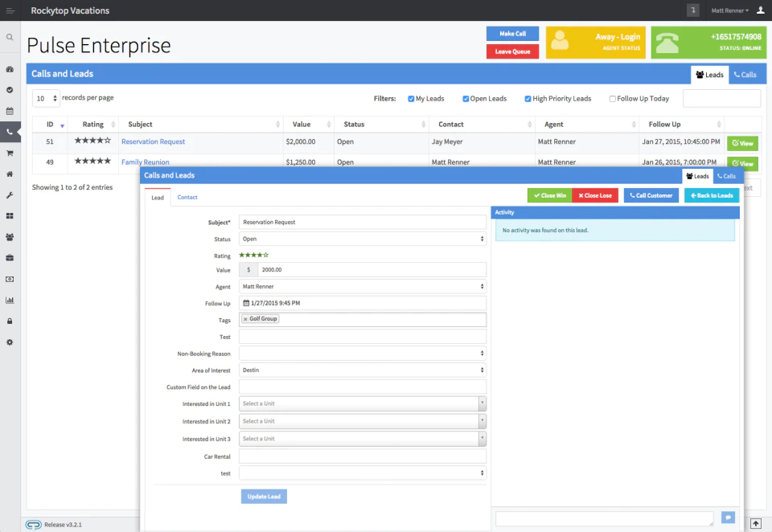
Task: Open the grid tiles icon in sidebar
Action: tap(10, 216)
